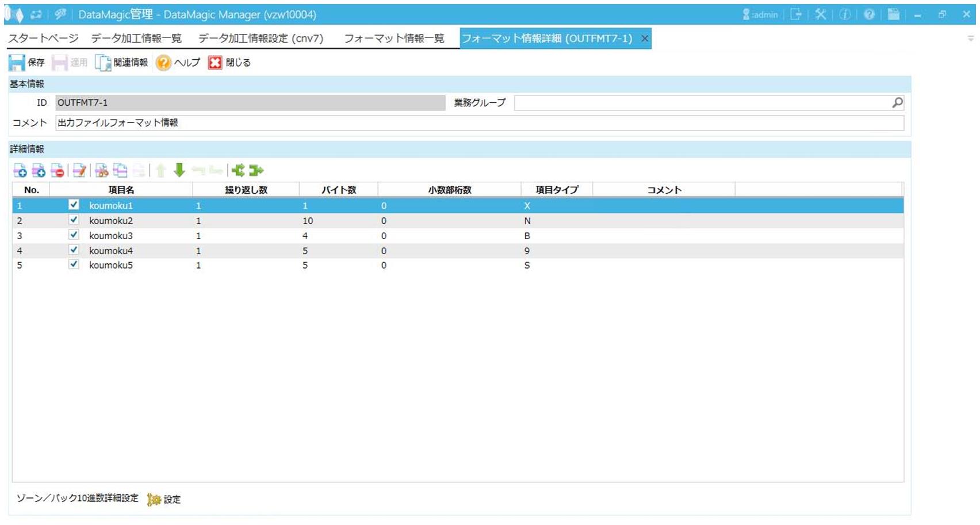This screenshot has height=525, width=980.
Task: Click the copy item icon in the detail toolbar
Action: pyautogui.click(x=120, y=170)
